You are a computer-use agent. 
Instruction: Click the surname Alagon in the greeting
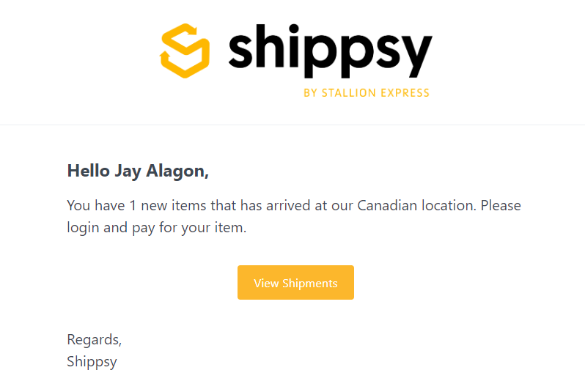pyautogui.click(x=178, y=171)
